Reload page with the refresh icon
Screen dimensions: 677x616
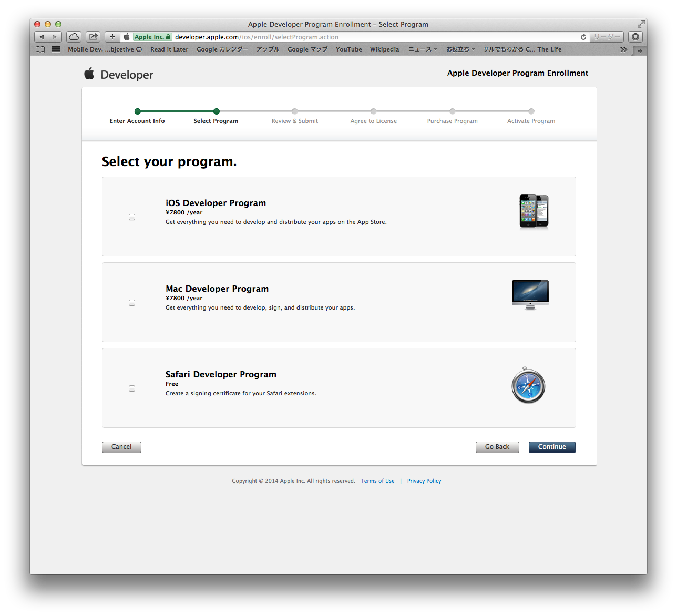583,37
